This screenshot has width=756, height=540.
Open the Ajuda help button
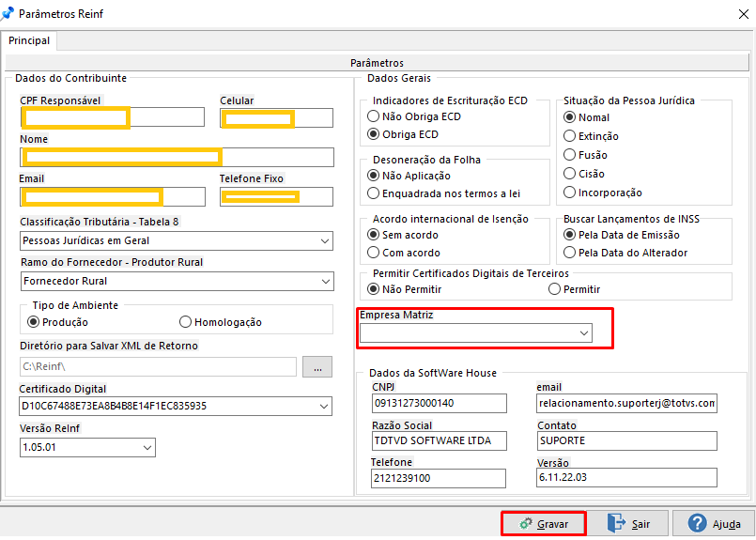(x=713, y=524)
